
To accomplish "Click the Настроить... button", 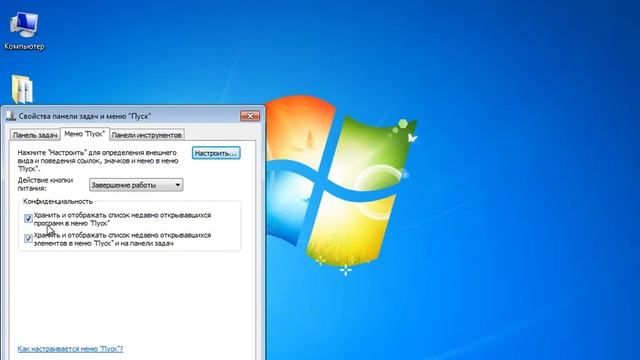I will tap(216, 153).
